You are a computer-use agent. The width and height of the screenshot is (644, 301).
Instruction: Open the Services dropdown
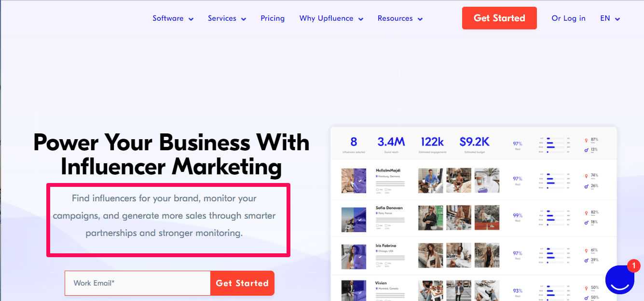pyautogui.click(x=227, y=18)
